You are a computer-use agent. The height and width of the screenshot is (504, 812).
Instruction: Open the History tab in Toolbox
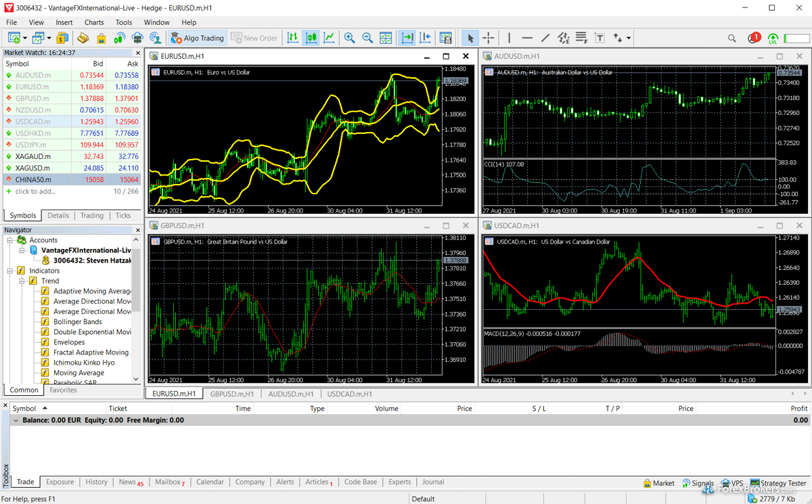96,482
